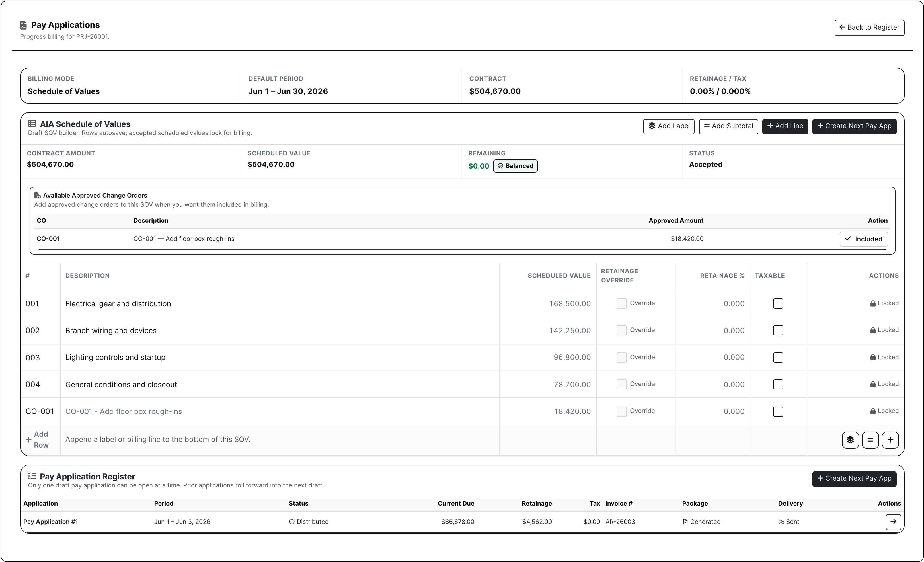Click the Schedule of Values billing mode
The width and height of the screenshot is (924, 562).
click(64, 91)
